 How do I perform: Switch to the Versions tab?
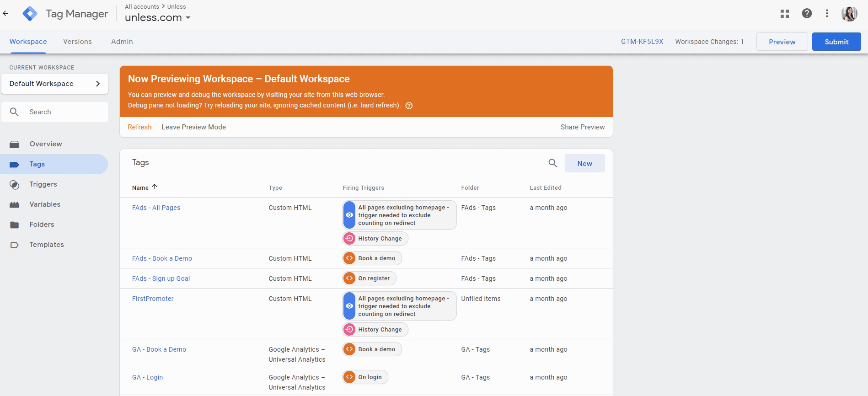77,42
